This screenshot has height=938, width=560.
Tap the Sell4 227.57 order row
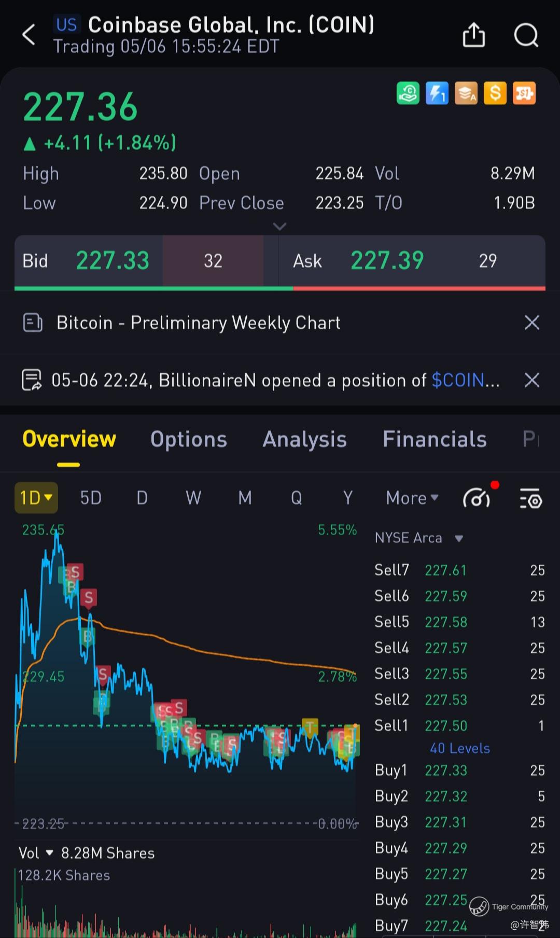[459, 648]
